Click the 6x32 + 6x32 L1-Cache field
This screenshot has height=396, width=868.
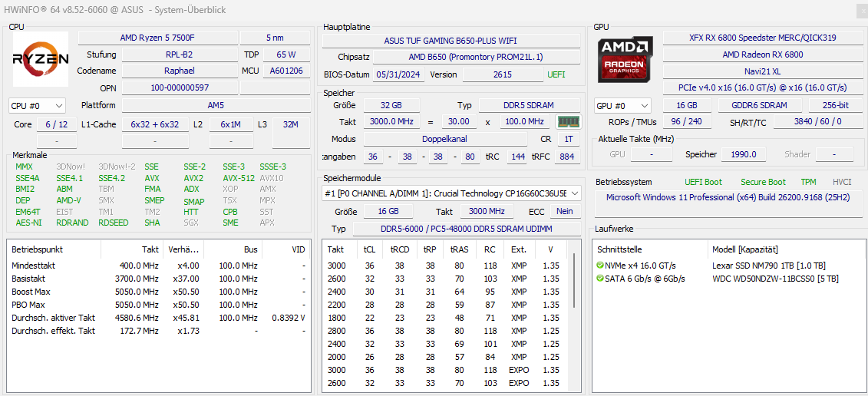click(155, 124)
